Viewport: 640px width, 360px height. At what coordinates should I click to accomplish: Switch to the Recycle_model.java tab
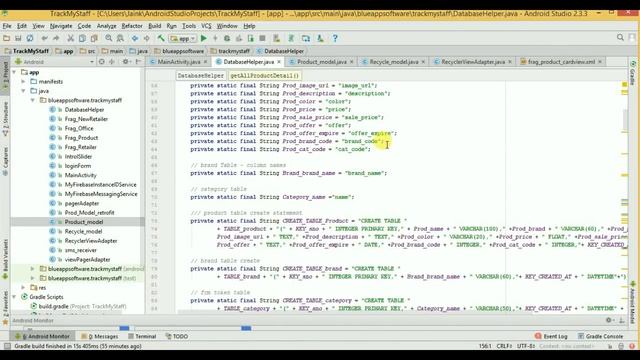pyautogui.click(x=394, y=62)
